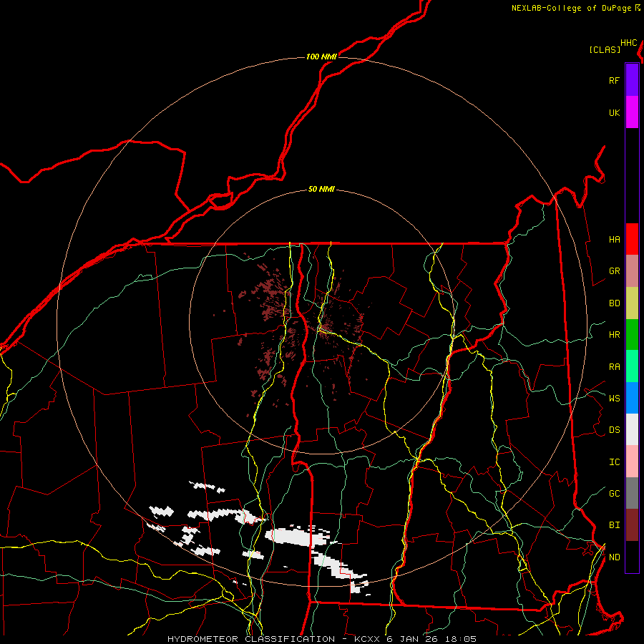Select the GR legend label text
The height and width of the screenshot is (644, 644).
614,271
